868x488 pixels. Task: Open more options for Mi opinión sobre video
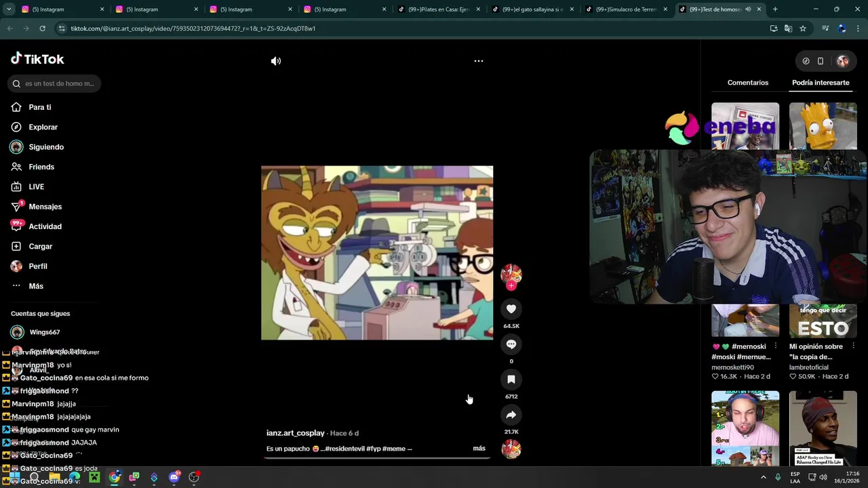pyautogui.click(x=854, y=346)
